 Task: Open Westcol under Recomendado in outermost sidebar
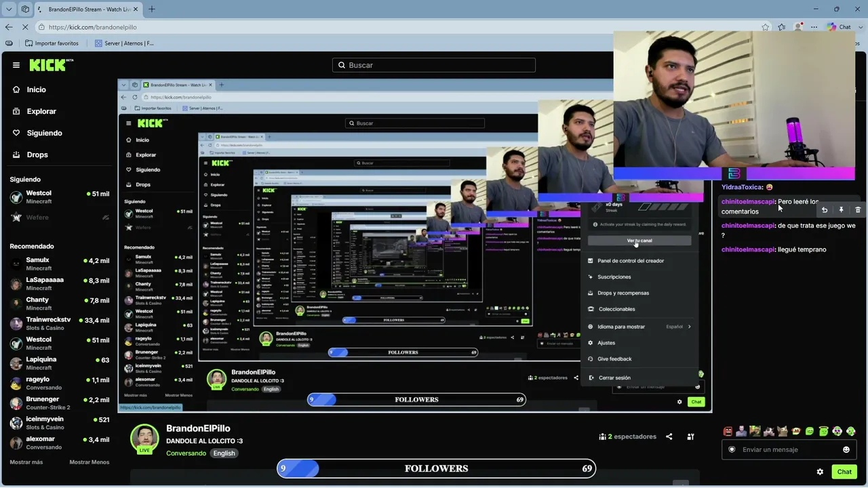coord(60,343)
